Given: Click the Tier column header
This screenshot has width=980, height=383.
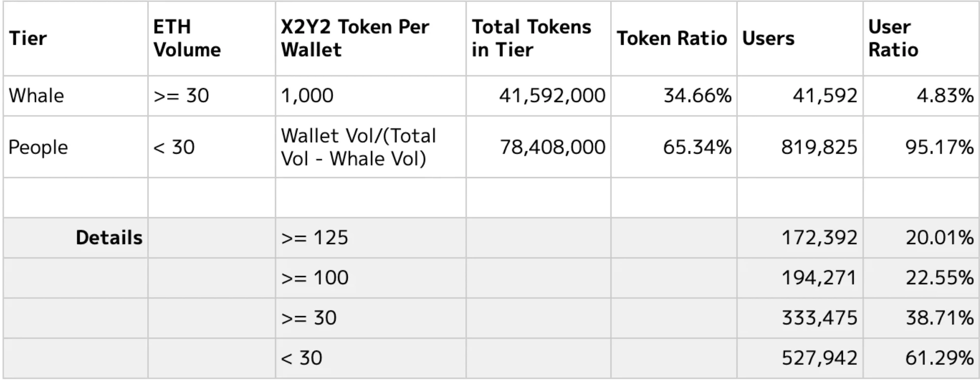Looking at the screenshot, I should 28,38.
